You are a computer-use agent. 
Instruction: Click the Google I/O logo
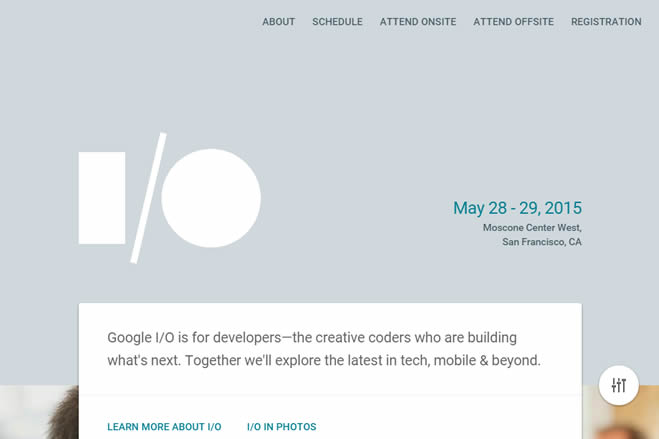coord(170,198)
